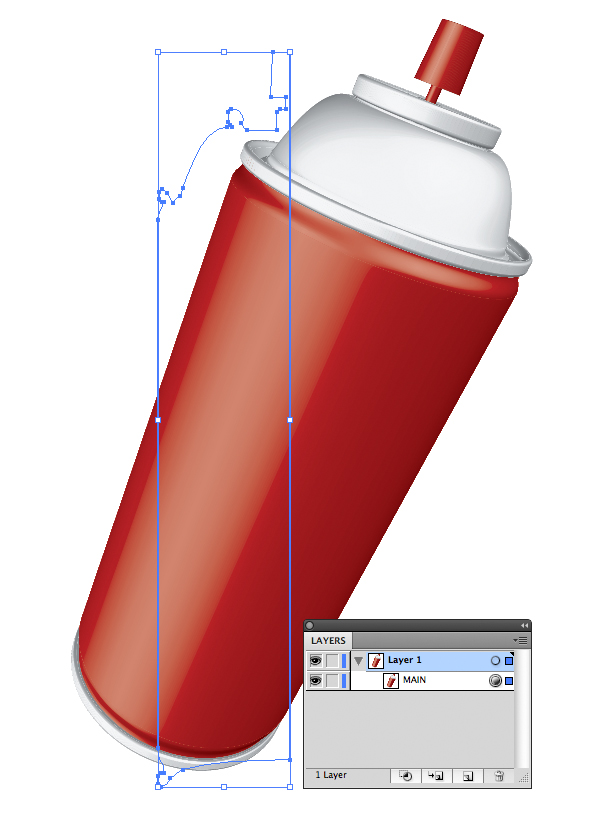This screenshot has height=820, width=600.
Task: Click target circle icon for Layer 1
Action: [x=494, y=661]
